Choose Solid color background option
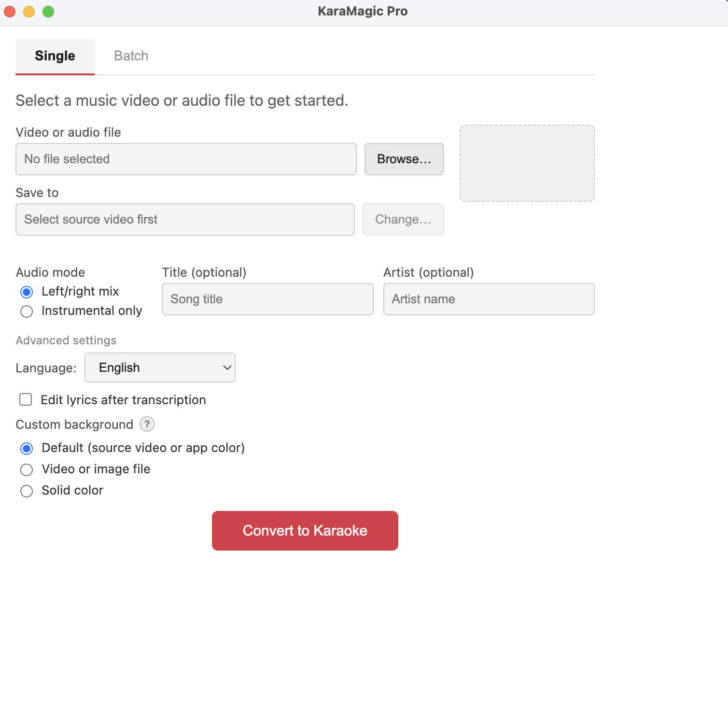728x707 pixels. [27, 491]
